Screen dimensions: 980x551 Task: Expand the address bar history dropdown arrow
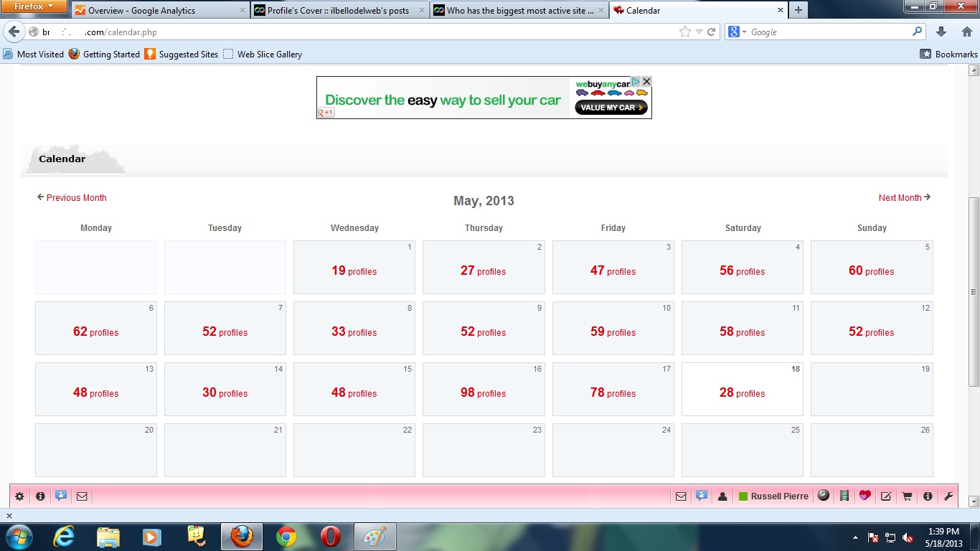(x=699, y=32)
